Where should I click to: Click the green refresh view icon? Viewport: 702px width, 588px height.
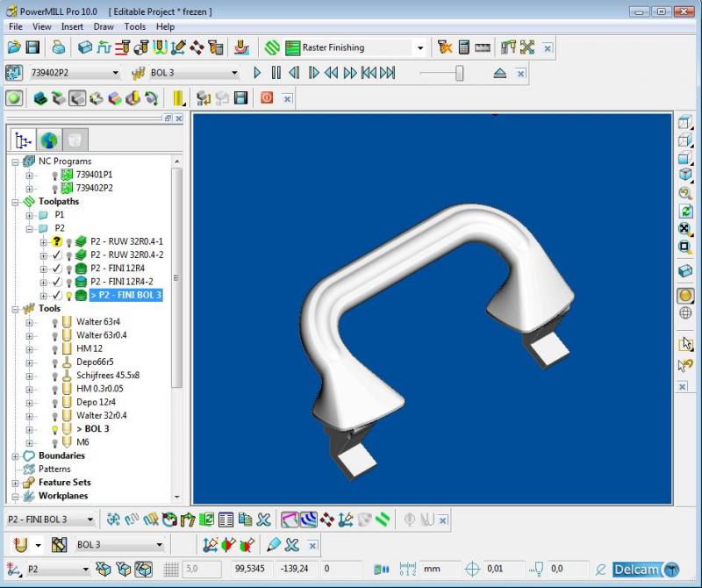pos(685,211)
